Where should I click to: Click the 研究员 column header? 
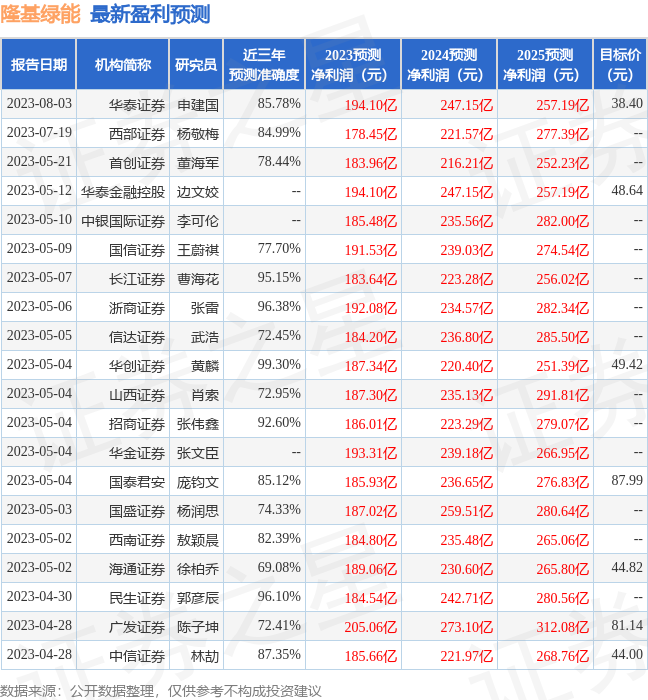pyautogui.click(x=196, y=65)
